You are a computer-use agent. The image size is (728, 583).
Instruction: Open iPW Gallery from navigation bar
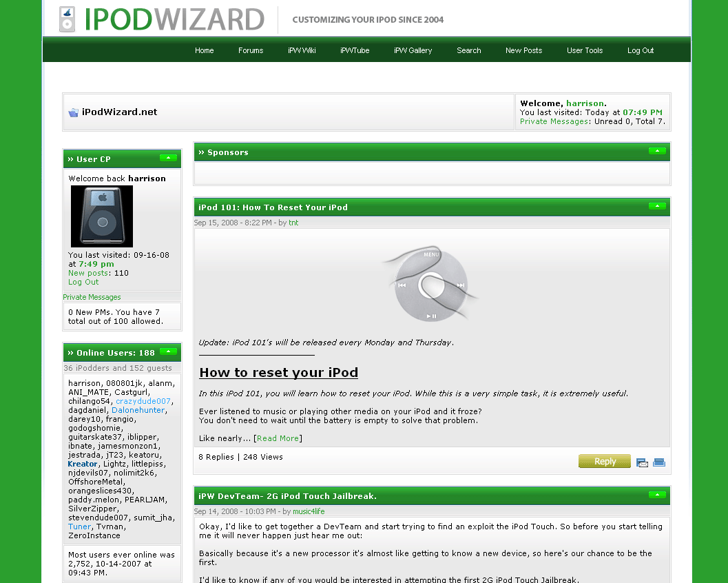point(413,50)
